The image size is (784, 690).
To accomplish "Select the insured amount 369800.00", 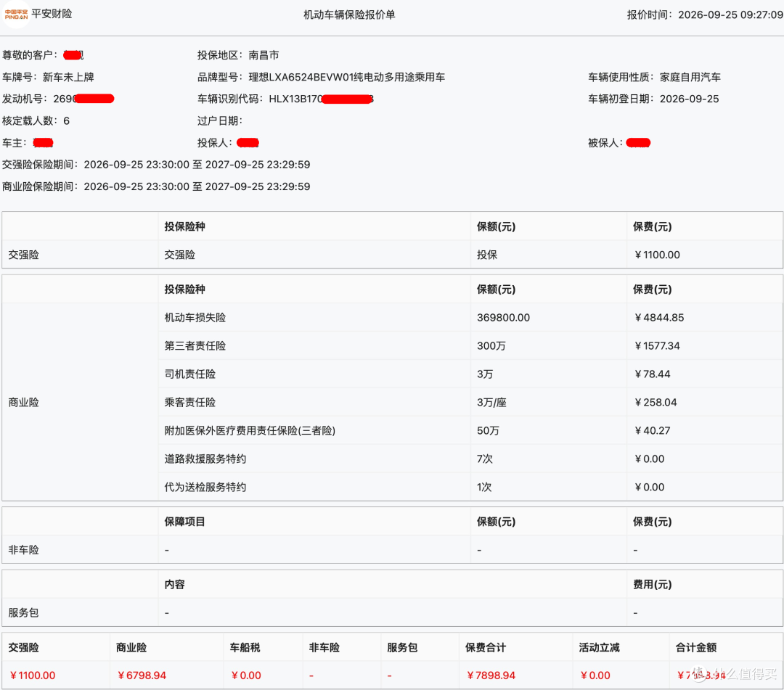I will [503, 318].
